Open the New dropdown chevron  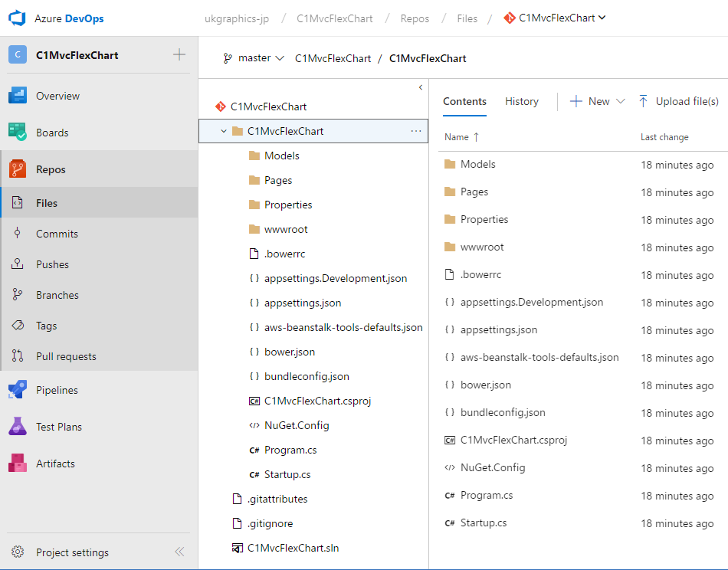pyautogui.click(x=621, y=101)
